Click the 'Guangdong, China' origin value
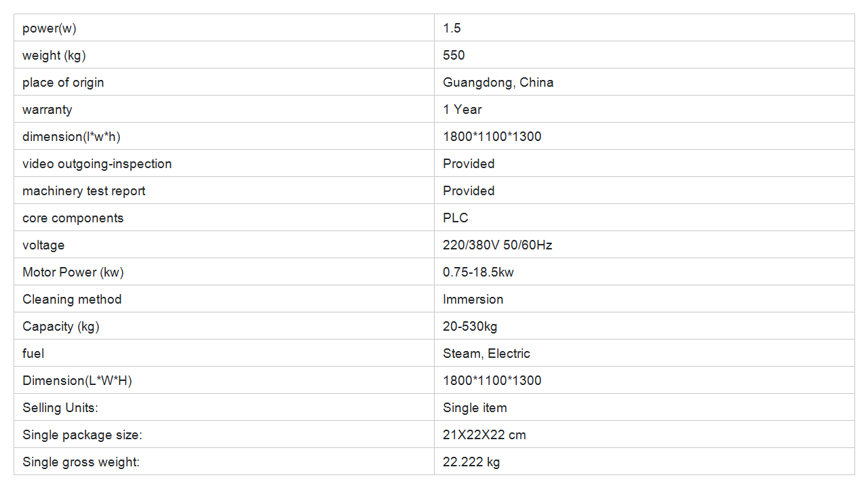Image resolution: width=868 pixels, height=488 pixels. point(498,82)
